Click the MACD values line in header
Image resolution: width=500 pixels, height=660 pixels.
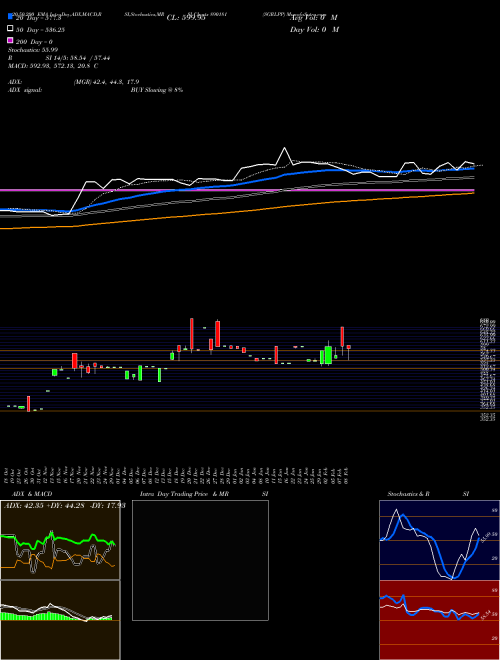tap(53, 66)
